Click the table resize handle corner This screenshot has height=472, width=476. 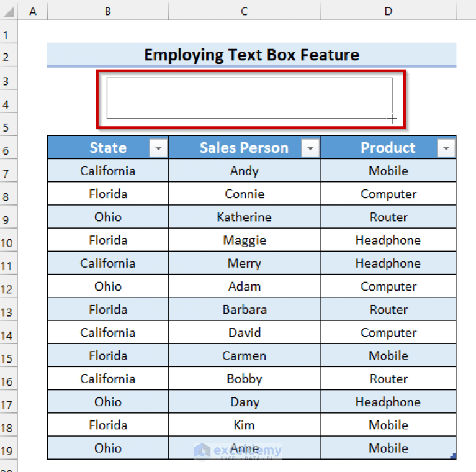tap(453, 456)
